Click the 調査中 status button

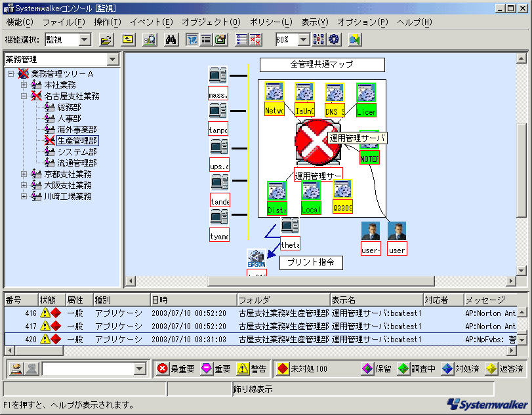(417, 368)
